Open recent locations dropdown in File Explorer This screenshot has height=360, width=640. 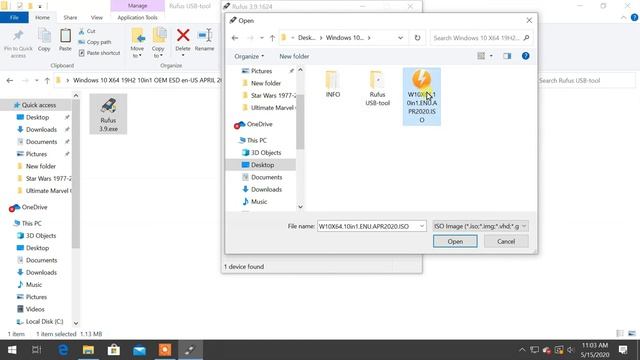(x=37, y=81)
